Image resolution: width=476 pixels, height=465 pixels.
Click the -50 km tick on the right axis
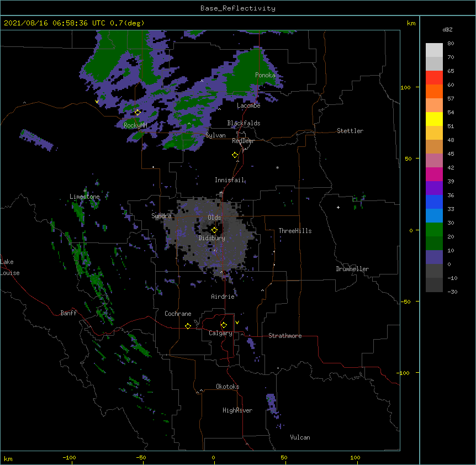[x=405, y=302]
